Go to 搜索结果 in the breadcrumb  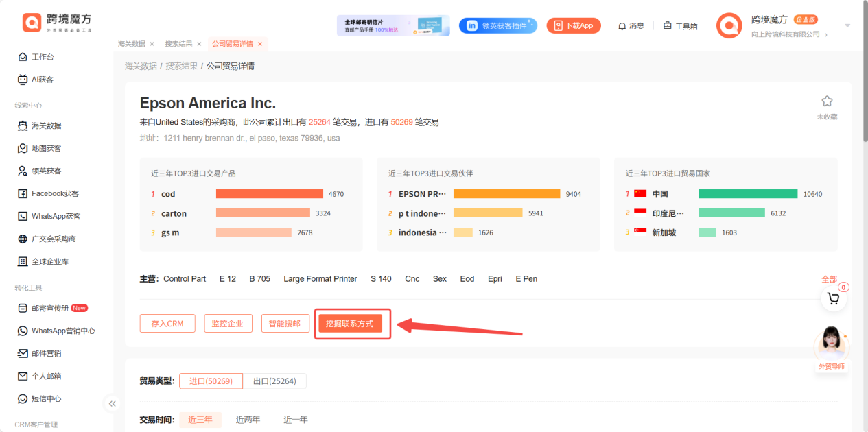(x=181, y=66)
